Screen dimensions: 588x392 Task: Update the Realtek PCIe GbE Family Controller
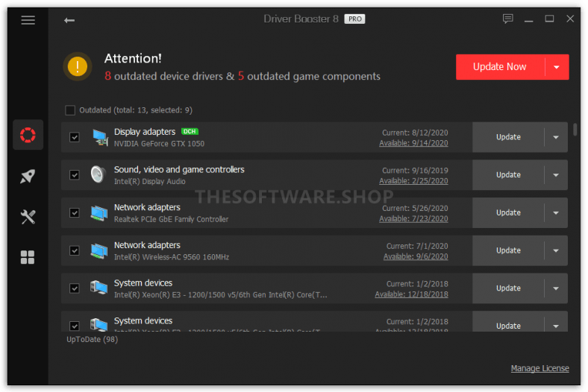[508, 212]
